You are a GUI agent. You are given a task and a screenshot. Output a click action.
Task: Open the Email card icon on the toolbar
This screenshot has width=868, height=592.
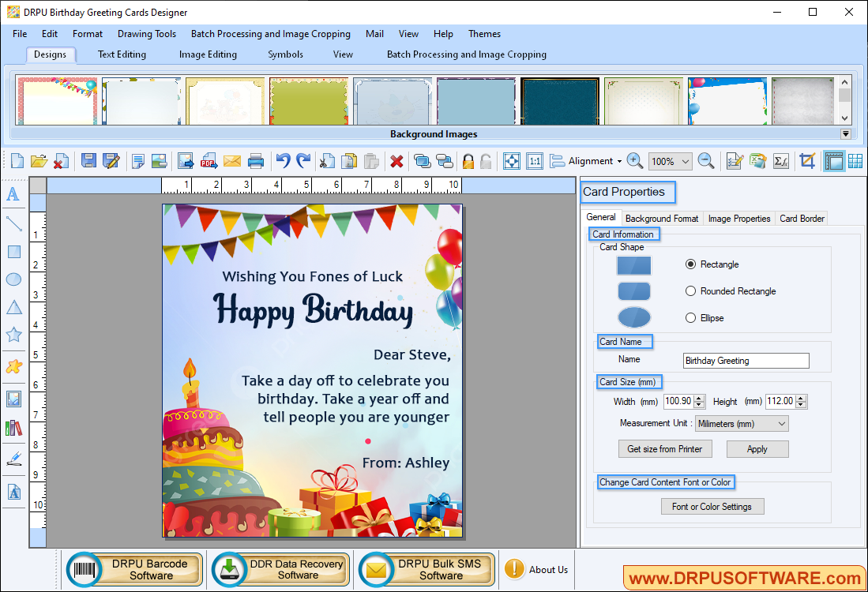point(232,160)
